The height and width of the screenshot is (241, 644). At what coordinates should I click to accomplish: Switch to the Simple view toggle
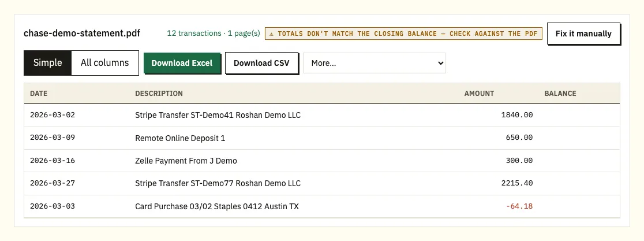tap(48, 63)
